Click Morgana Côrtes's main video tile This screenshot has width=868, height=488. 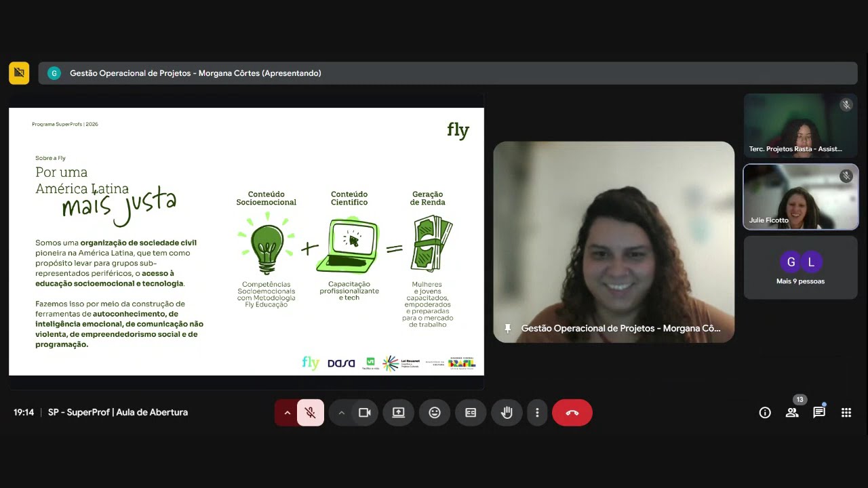(614, 242)
